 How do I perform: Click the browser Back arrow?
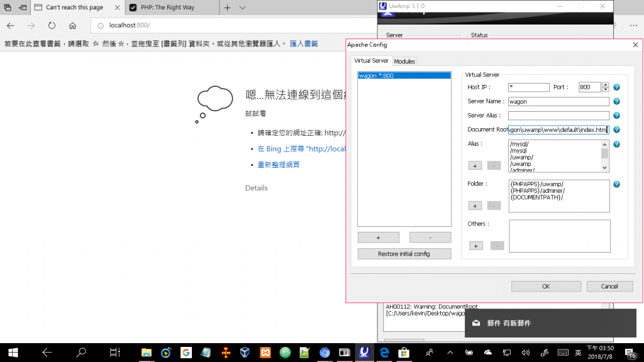click(x=11, y=25)
